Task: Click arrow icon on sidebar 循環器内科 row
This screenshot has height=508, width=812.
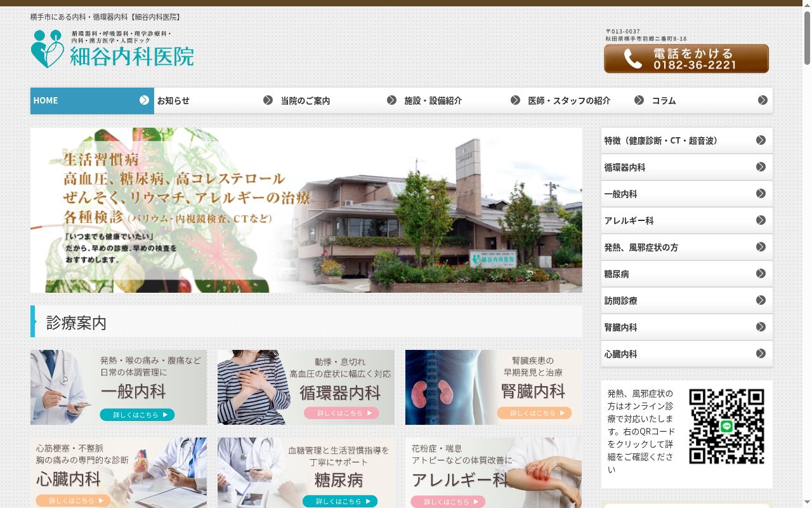Action: pyautogui.click(x=761, y=167)
